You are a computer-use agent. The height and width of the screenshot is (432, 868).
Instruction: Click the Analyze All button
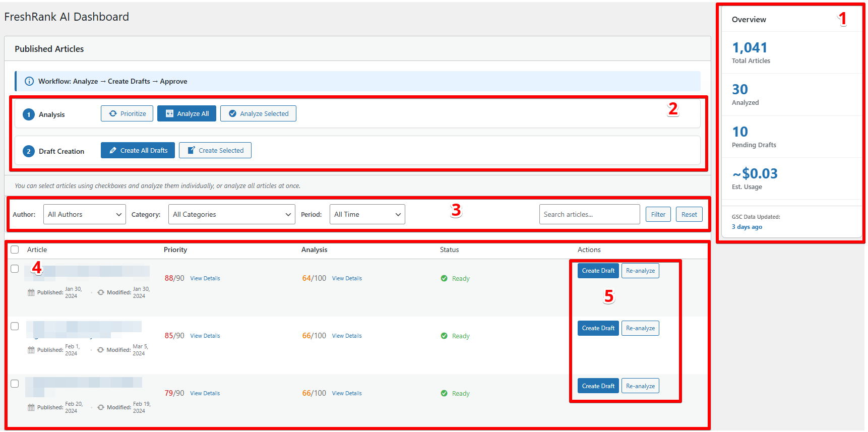(187, 113)
